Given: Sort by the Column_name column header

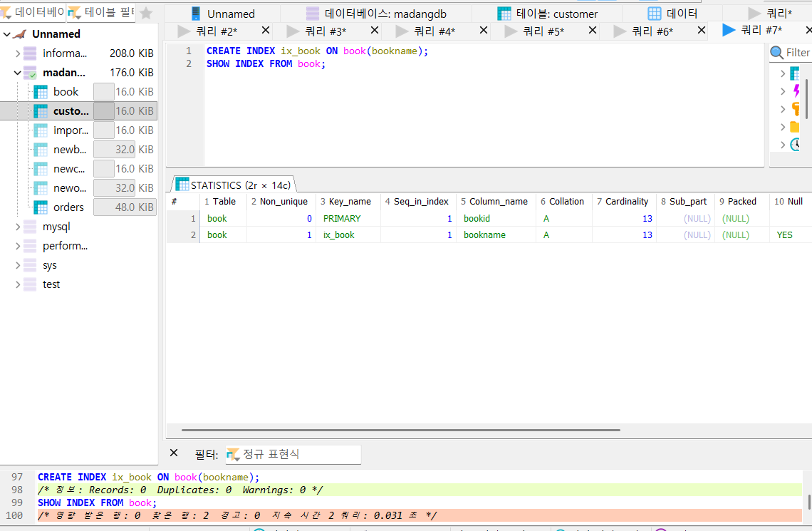Looking at the screenshot, I should click(496, 202).
